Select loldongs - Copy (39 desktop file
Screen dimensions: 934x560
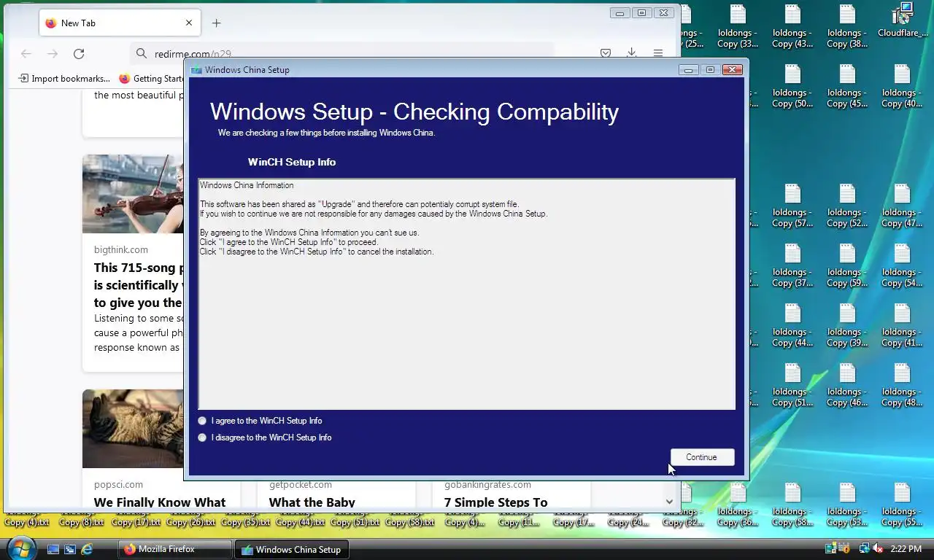pos(847,325)
